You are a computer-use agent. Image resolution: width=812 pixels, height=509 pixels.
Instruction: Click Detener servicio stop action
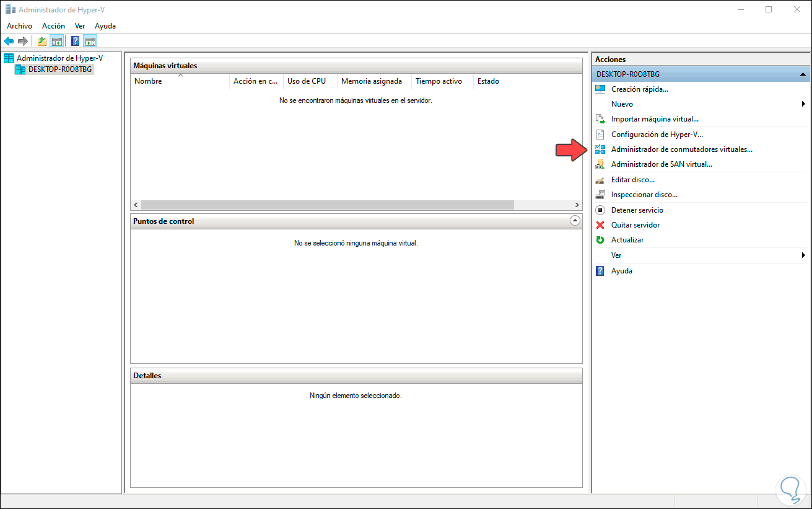point(637,210)
